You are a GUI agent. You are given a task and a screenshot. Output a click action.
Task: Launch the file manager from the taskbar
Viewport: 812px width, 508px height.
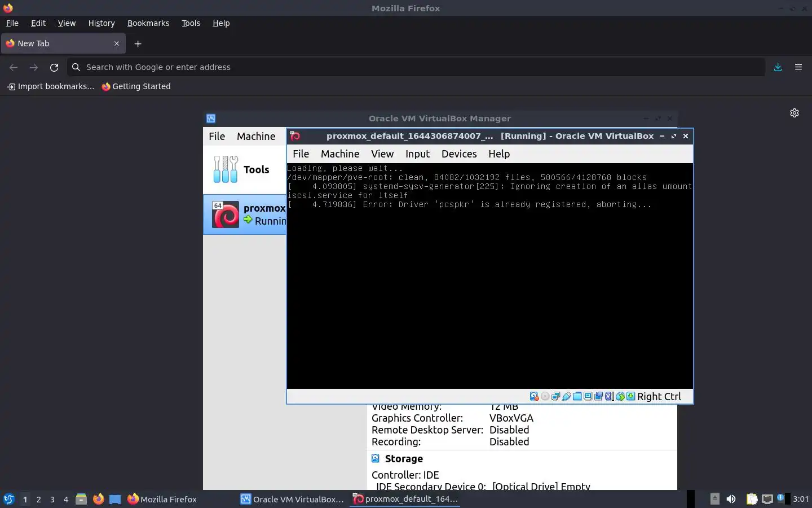tap(81, 499)
